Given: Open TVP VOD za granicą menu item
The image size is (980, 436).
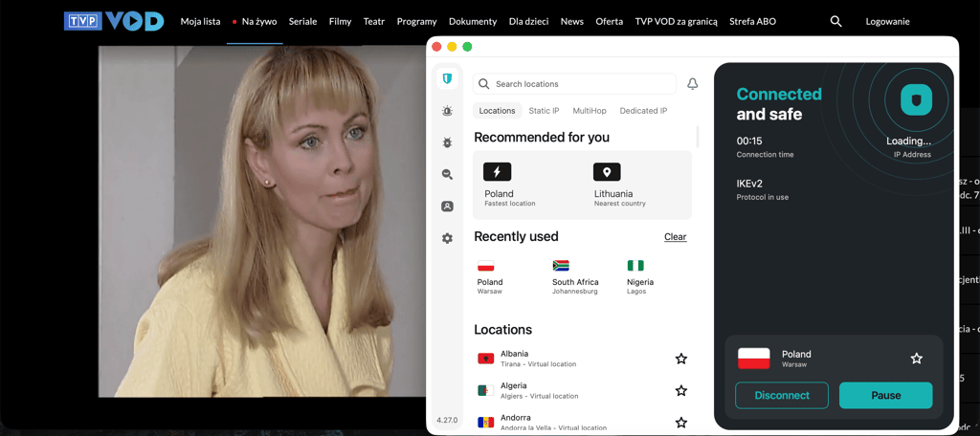Looking at the screenshot, I should [x=677, y=21].
